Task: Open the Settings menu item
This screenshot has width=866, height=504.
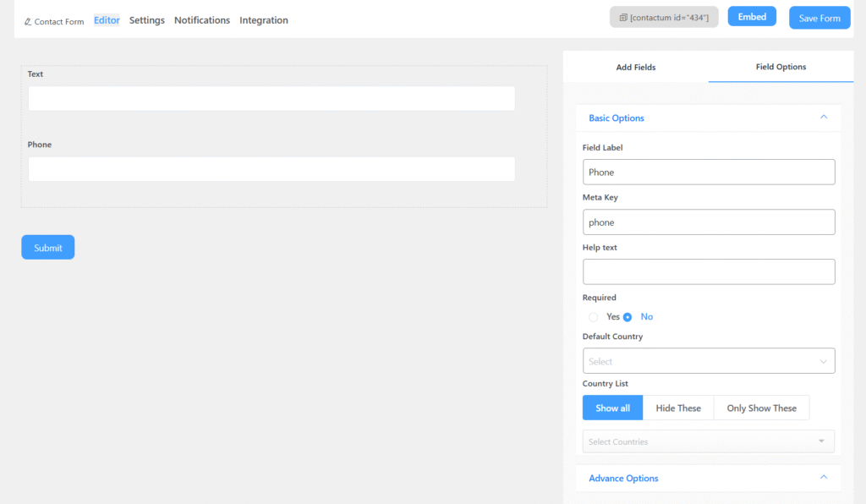Action: pos(147,20)
